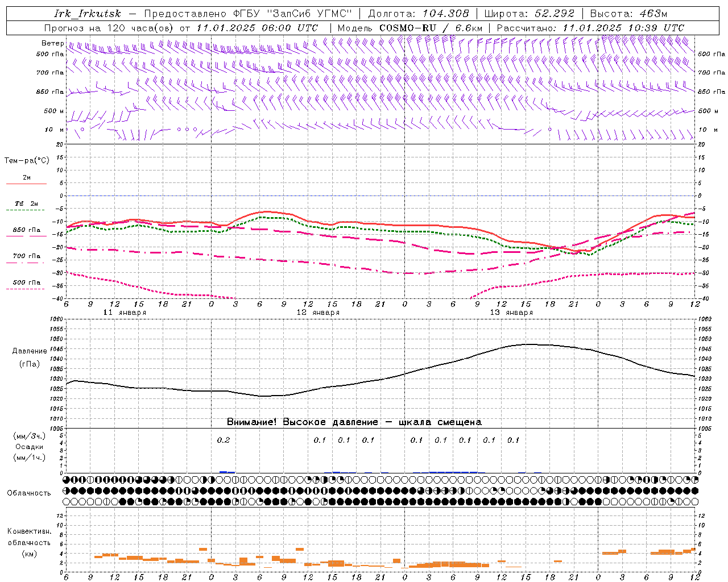Click the 2м temperature legend entry
Image resolution: width=728 pixels, height=582 pixels.
[26, 178]
